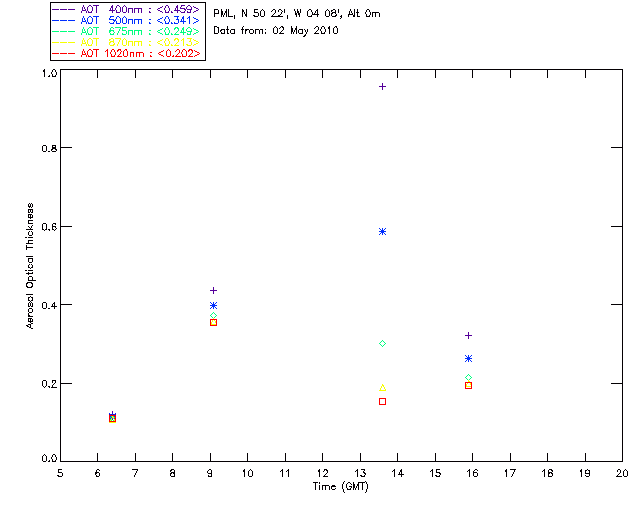Select the x-axis tick label 6
This screenshot has width=640, height=512.
pyautogui.click(x=98, y=473)
